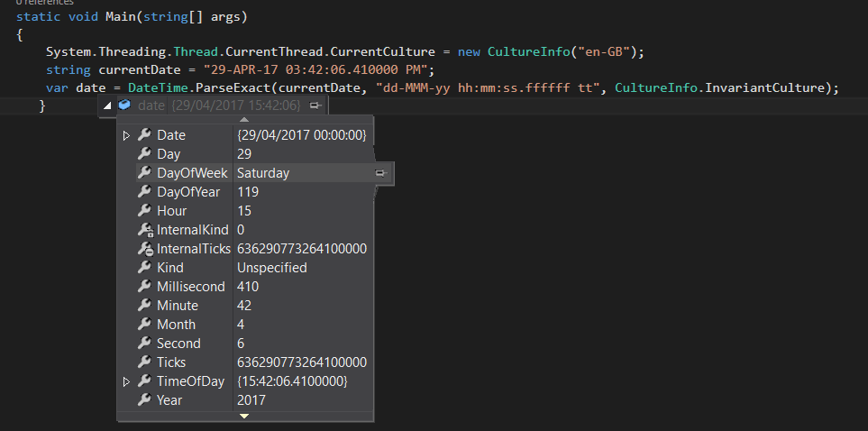Click the wrench icon beside Year property
868x431 pixels.
144,400
